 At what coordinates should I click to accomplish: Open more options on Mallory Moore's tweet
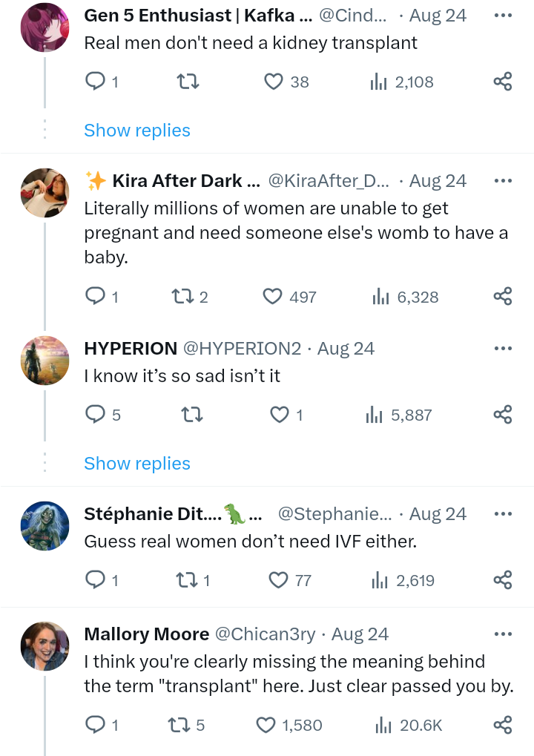(x=503, y=634)
